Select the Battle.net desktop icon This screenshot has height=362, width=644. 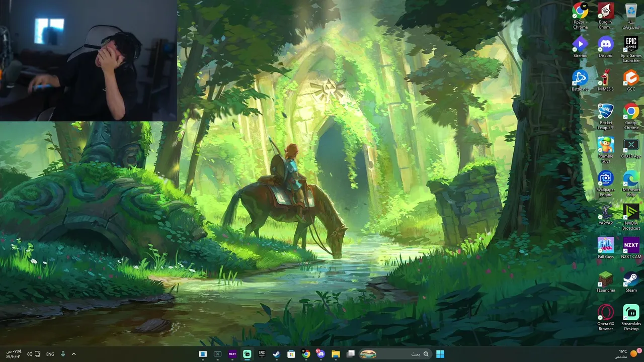tap(580, 80)
